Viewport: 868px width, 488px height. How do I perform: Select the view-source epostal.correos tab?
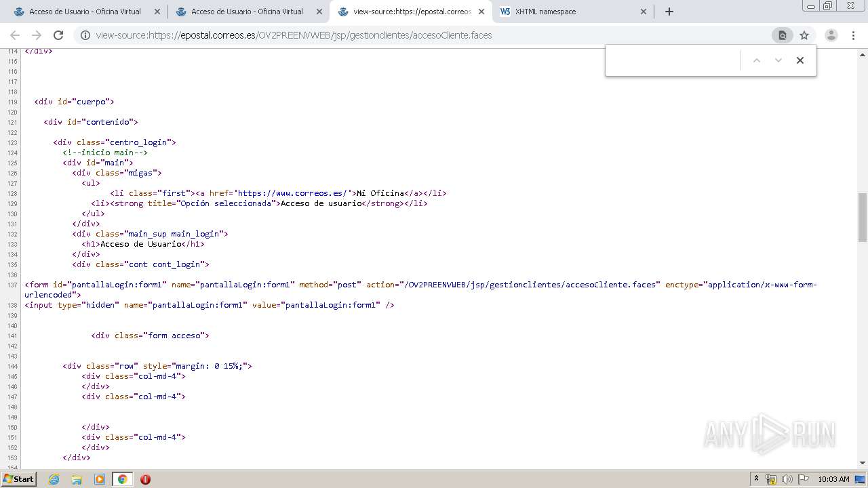412,12
